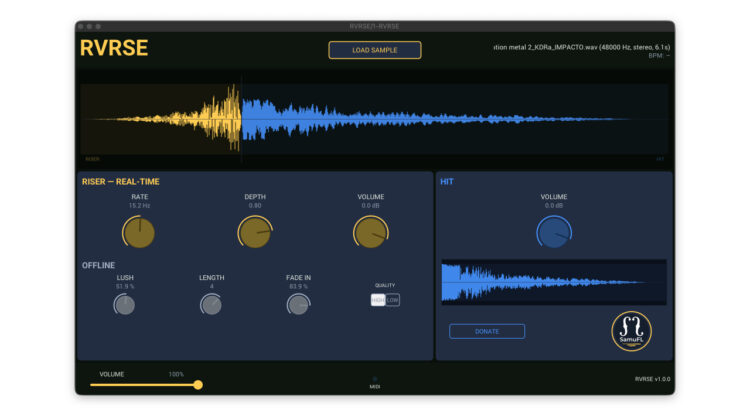Click the Depth knob
The height and width of the screenshot is (420, 750).
point(254,232)
